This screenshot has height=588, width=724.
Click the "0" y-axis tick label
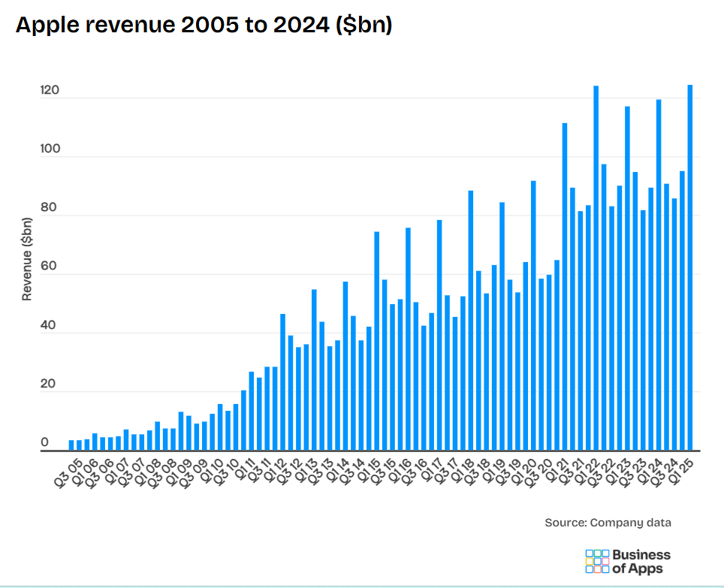click(44, 442)
